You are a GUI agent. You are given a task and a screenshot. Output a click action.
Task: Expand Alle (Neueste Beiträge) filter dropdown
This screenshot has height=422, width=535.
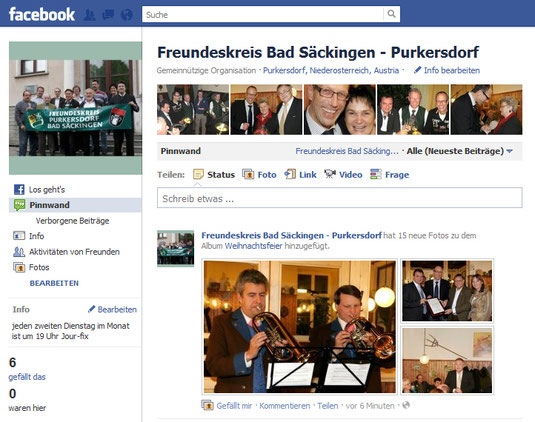[x=460, y=151]
